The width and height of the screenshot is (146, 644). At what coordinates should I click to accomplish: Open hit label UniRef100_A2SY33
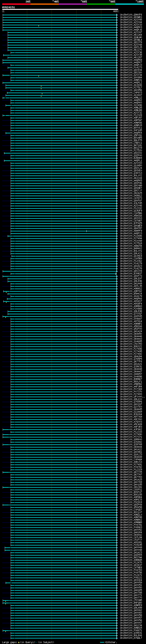131,25
